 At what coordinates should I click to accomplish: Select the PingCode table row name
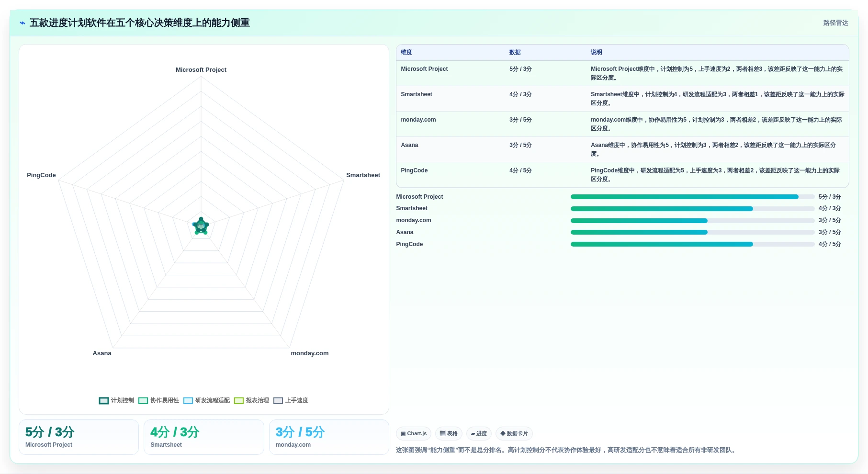pyautogui.click(x=414, y=170)
